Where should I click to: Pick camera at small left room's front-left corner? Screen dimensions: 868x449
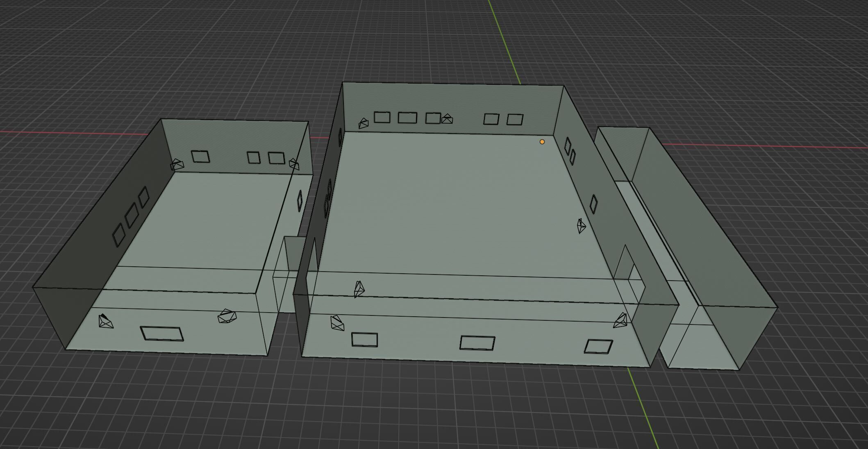(105, 321)
